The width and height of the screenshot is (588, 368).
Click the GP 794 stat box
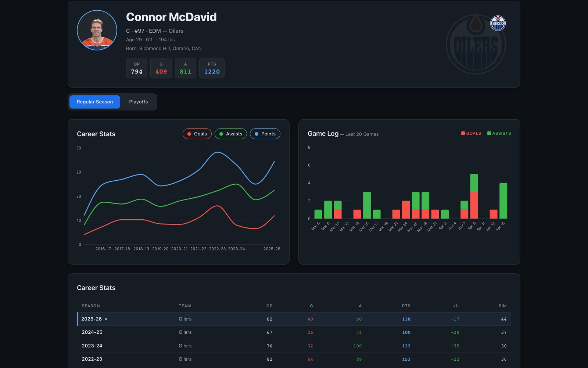[137, 68]
